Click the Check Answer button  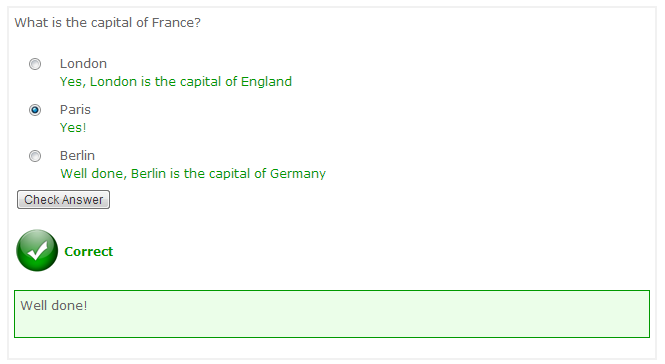click(x=63, y=199)
